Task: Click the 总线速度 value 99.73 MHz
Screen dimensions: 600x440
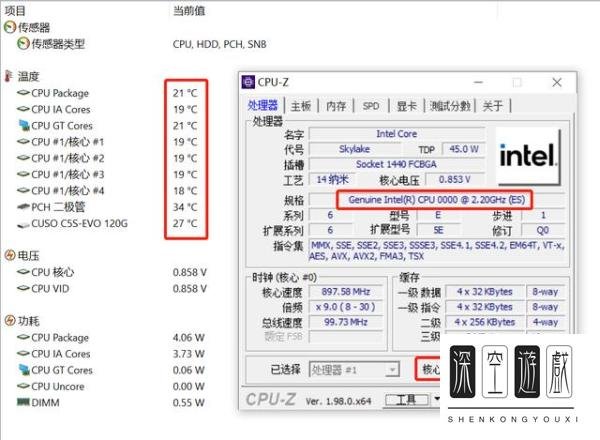Action: (x=346, y=322)
